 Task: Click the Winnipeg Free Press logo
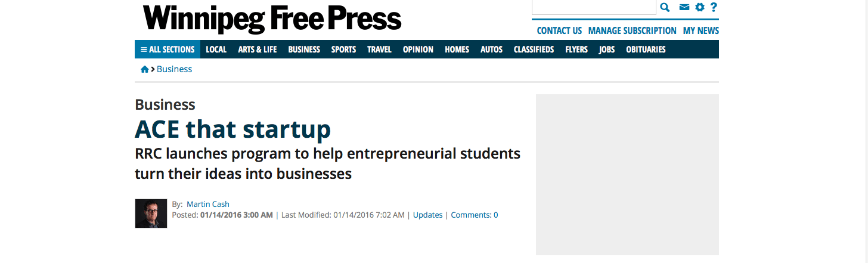[x=272, y=18]
